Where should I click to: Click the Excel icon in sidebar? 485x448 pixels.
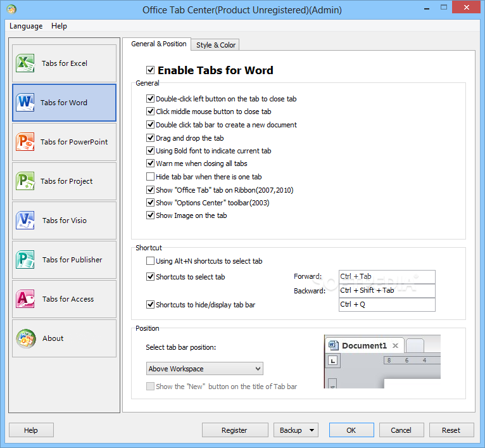(x=25, y=63)
